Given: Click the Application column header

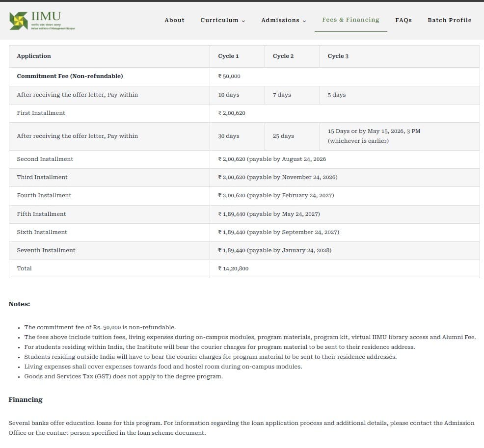Looking at the screenshot, I should (34, 56).
